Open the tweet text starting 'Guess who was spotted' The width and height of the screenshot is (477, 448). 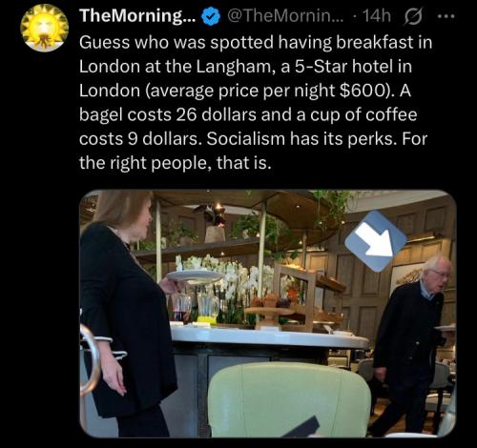pyautogui.click(x=256, y=103)
